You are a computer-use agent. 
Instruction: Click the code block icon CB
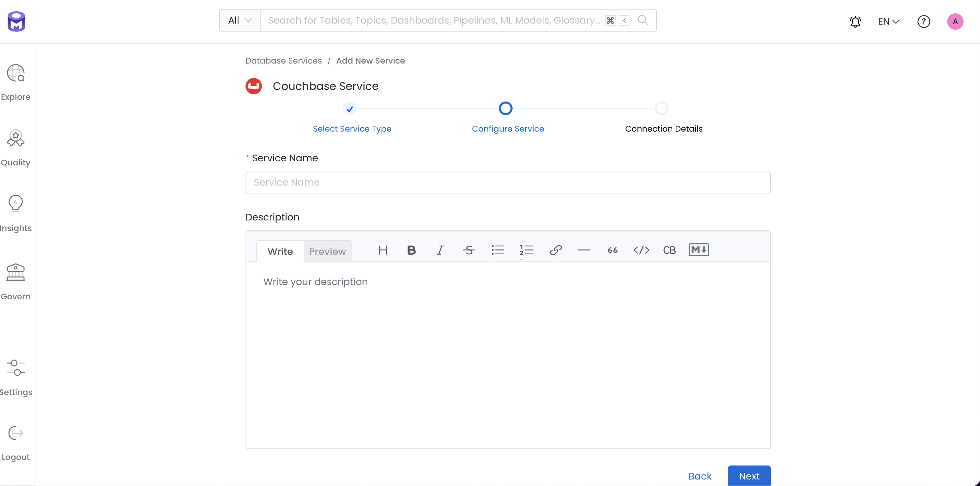click(670, 250)
